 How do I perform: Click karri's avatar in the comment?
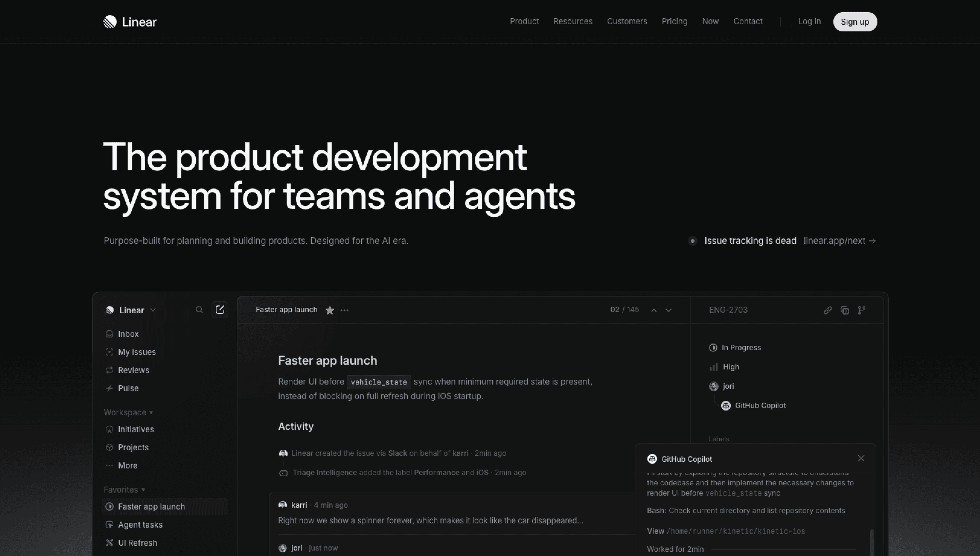(x=283, y=505)
